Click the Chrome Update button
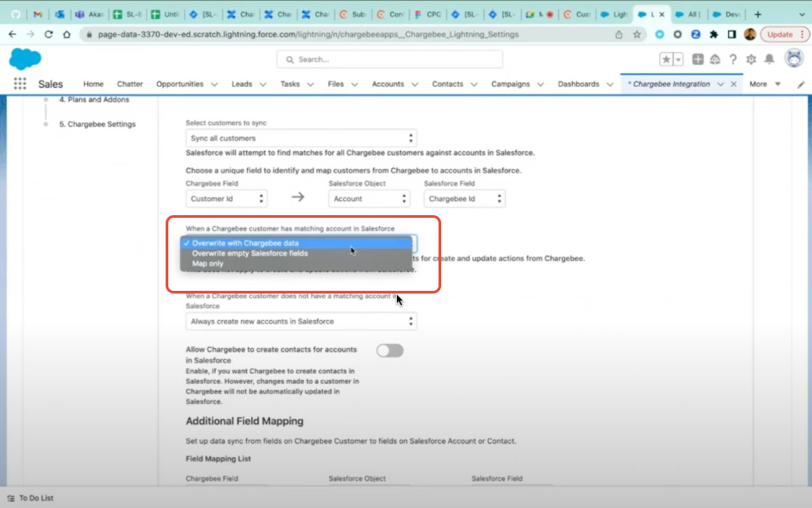Image resolution: width=812 pixels, height=508 pixels. (x=785, y=34)
